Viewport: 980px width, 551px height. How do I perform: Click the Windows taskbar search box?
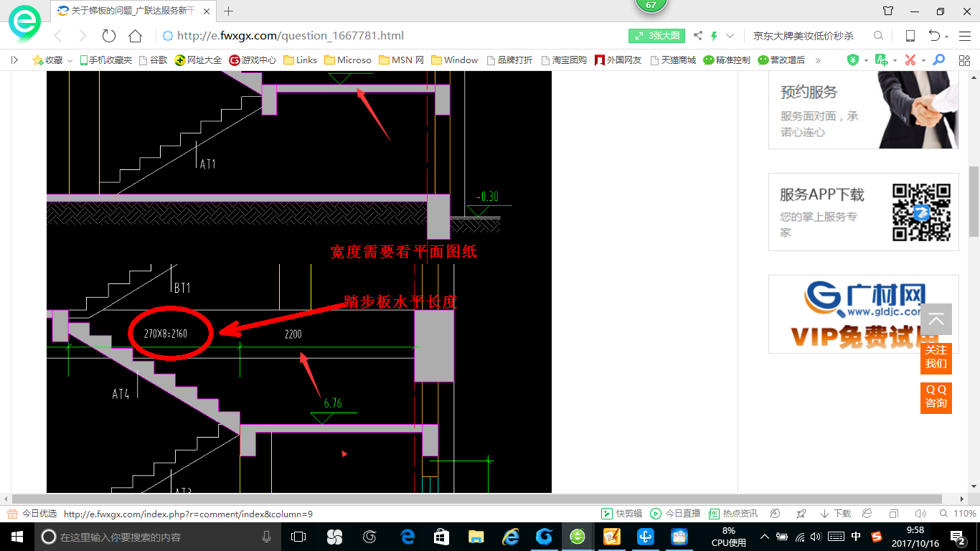[x=156, y=537]
